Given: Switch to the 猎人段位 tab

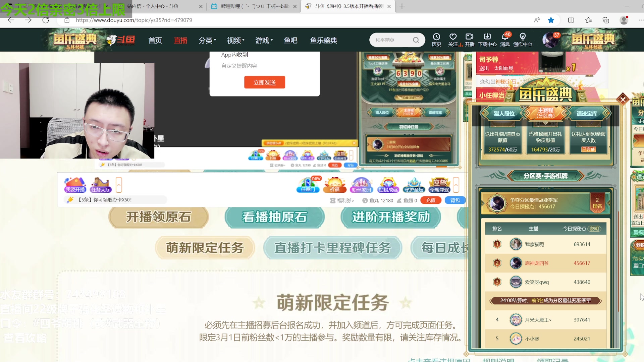Looking at the screenshot, I should tap(504, 114).
